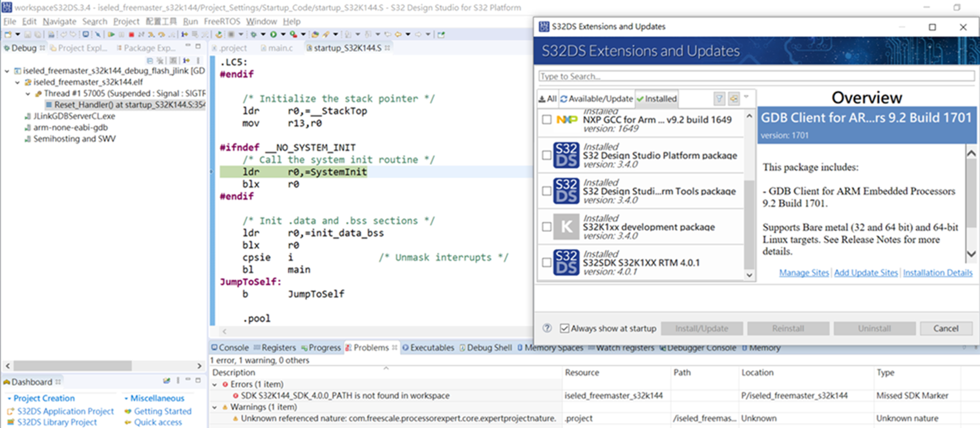Uncheck Always show at startup
Screen dimensions: 980x428
564,328
